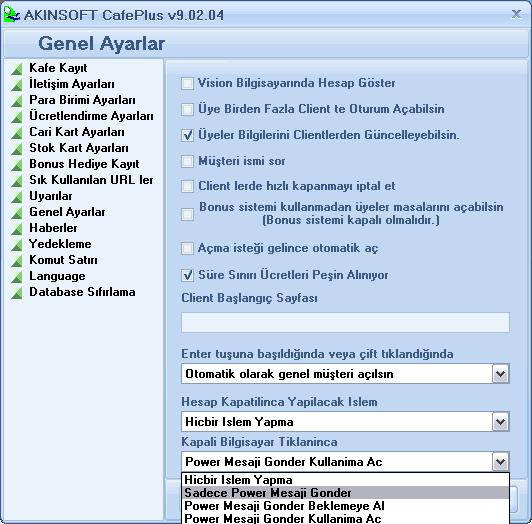Click the green icon next to Haberler
The image size is (532, 524).
[x=17, y=229]
